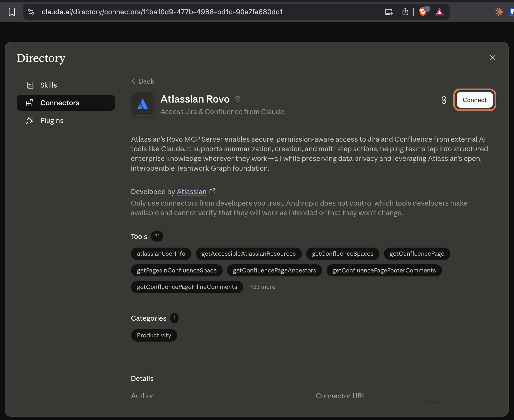Screen dimensions: 514x420
Task: Click the verified badge next to Atlassian Rovo
Action: (x=238, y=99)
